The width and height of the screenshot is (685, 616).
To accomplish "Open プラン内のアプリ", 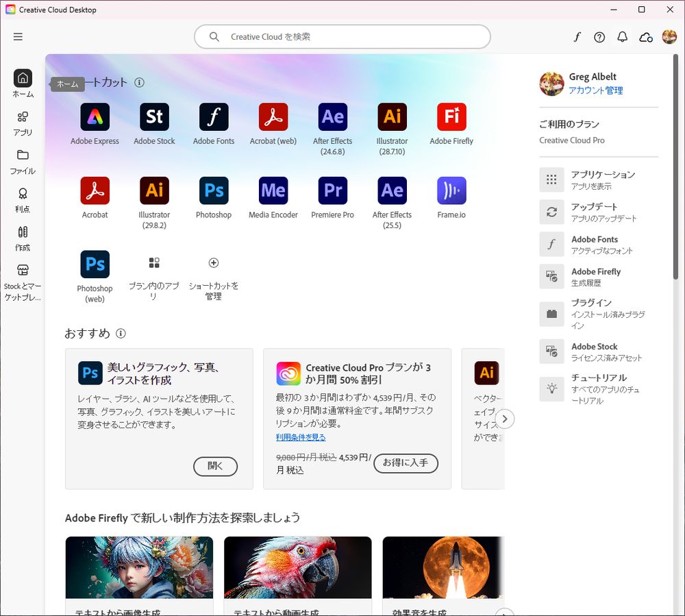I will [x=154, y=278].
